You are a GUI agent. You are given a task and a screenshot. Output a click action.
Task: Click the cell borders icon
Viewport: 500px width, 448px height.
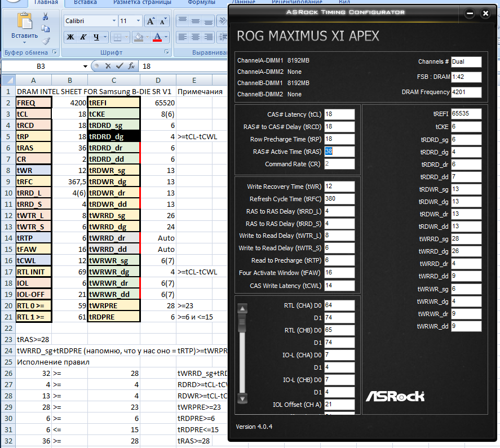117,37
